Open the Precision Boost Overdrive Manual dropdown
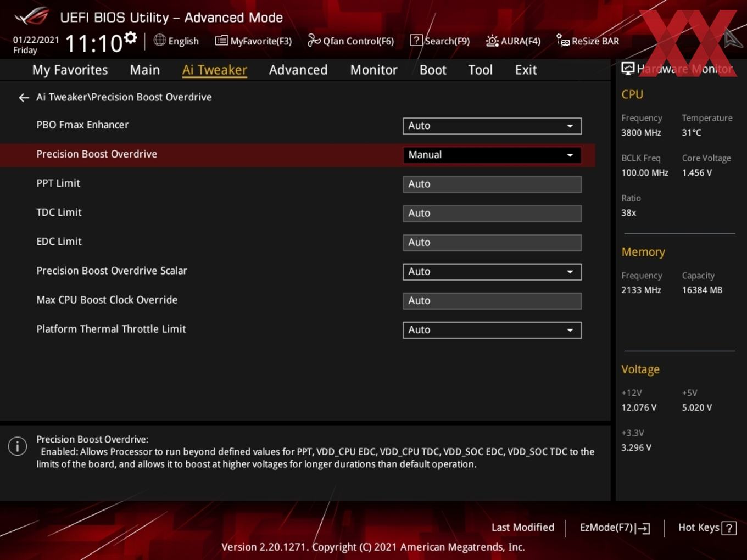 tap(492, 155)
